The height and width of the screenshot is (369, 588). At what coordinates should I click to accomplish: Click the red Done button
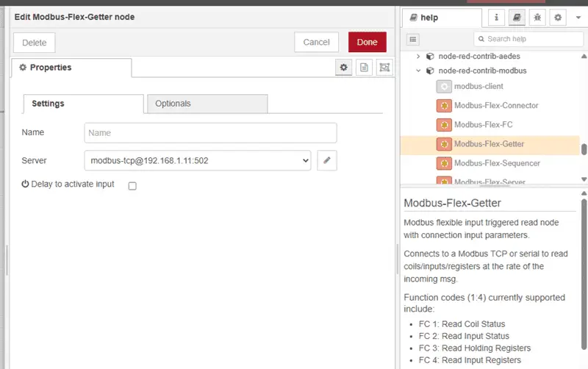click(367, 42)
